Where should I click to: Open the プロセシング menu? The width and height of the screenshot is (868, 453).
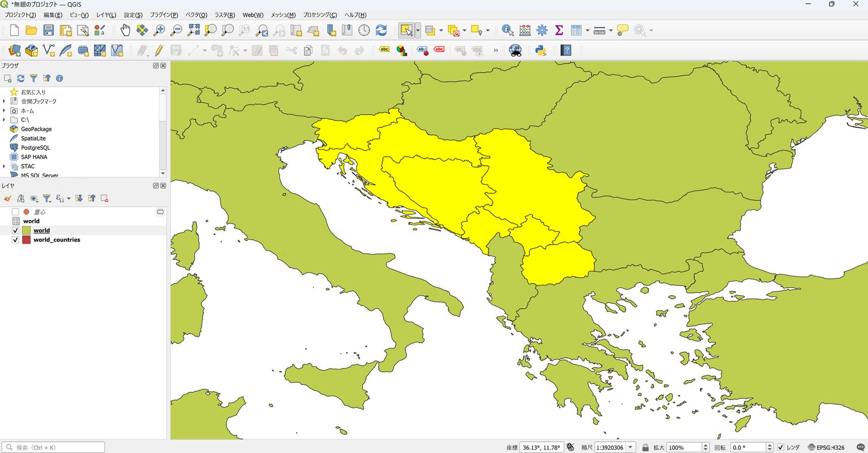(x=320, y=15)
